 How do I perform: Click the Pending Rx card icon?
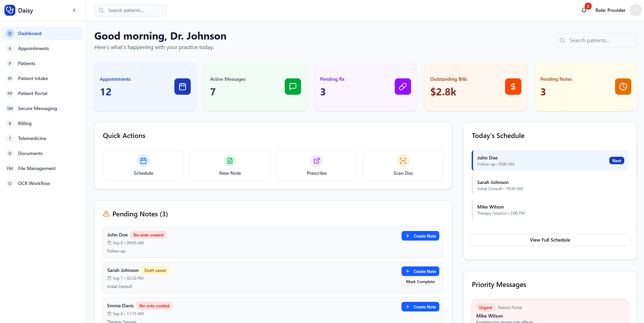[403, 87]
